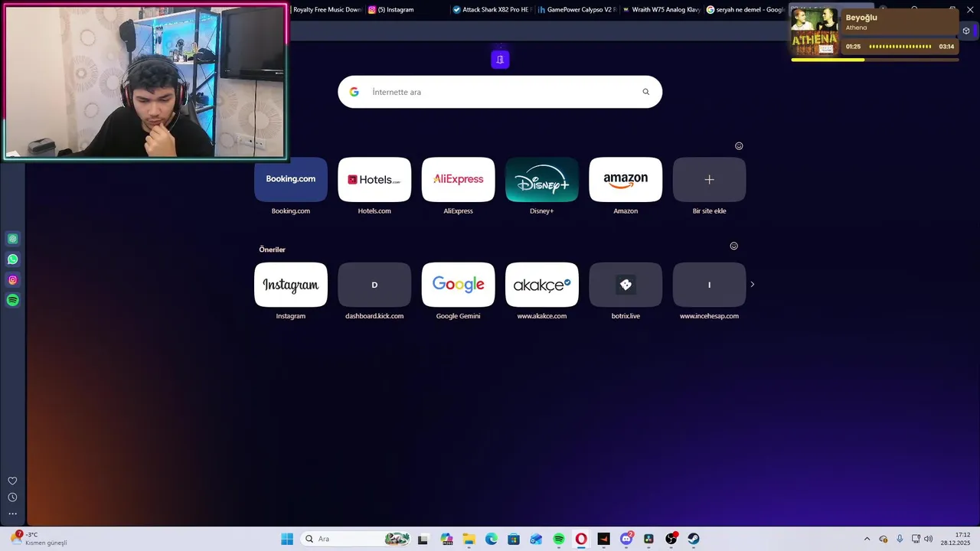Open OBS Studio from the taskbar
This screenshot has width=980, height=551.
[671, 540]
